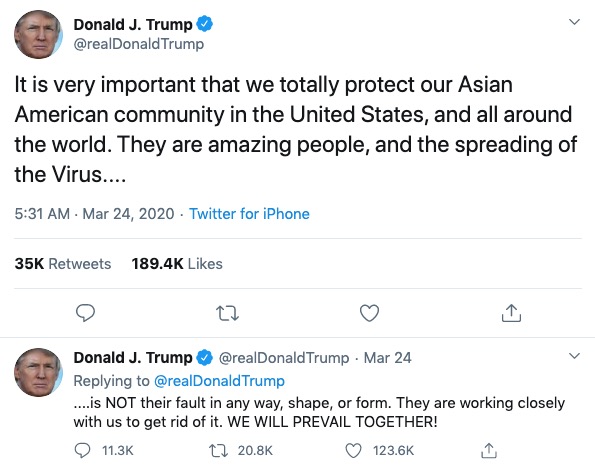Expand the reply tweet's chevron menu
The width and height of the screenshot is (595, 468).
(x=575, y=356)
